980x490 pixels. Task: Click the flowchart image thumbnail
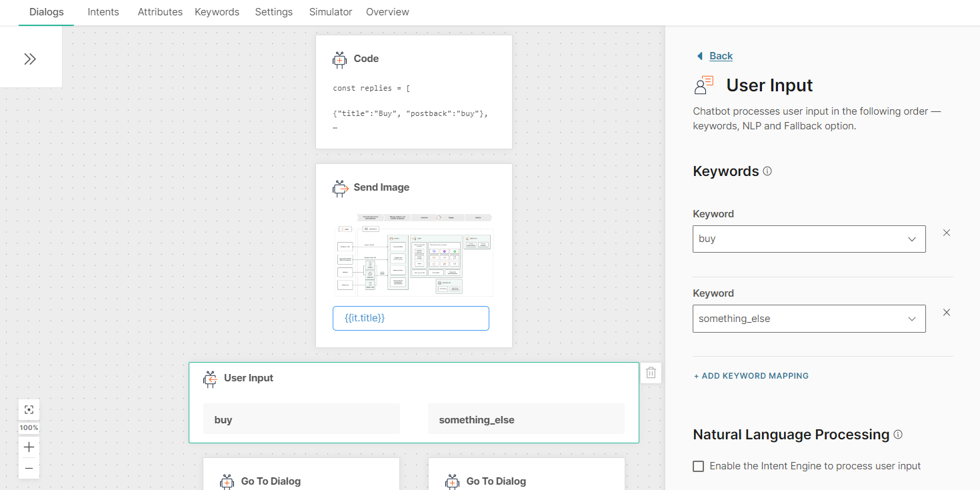(x=413, y=255)
